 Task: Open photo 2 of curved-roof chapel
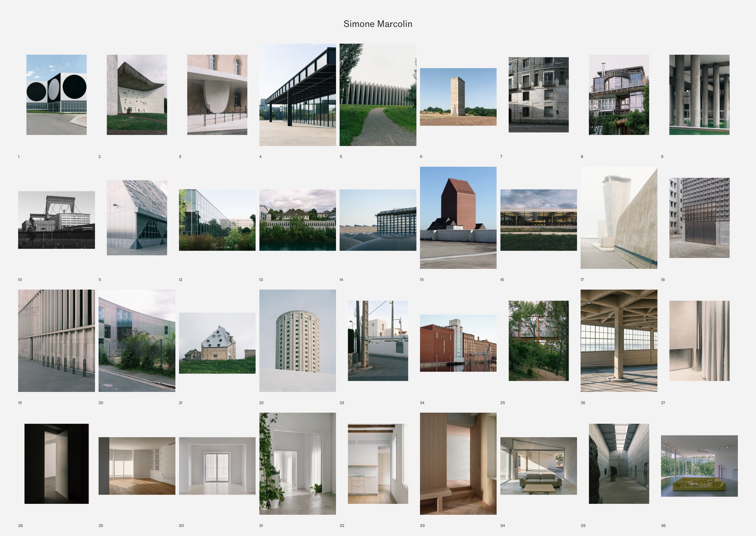[x=137, y=95]
